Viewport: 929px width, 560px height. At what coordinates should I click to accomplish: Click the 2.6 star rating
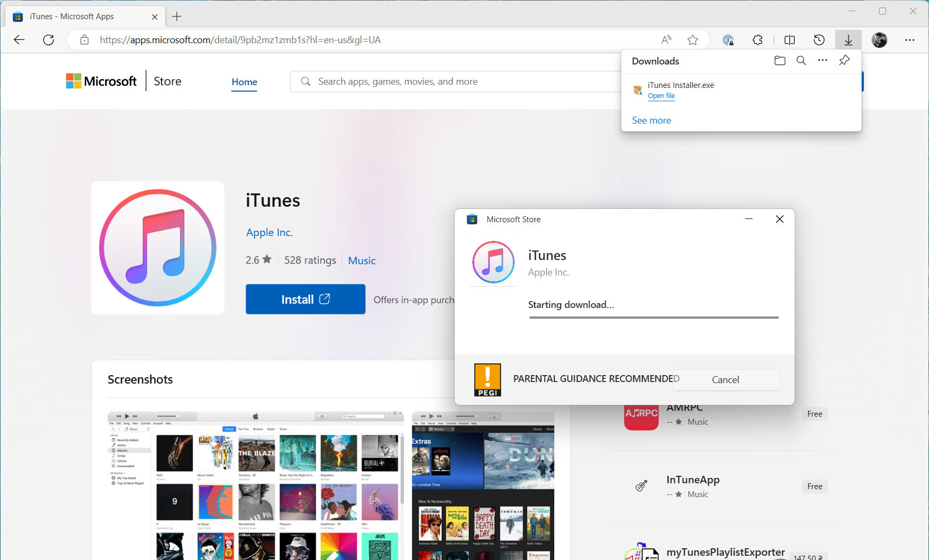coord(258,260)
